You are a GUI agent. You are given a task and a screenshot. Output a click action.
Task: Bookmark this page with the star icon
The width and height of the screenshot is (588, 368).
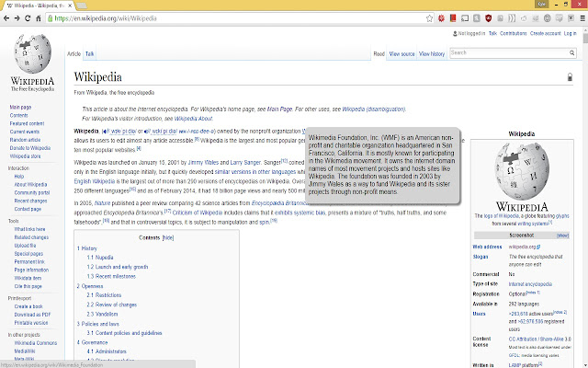coord(429,18)
